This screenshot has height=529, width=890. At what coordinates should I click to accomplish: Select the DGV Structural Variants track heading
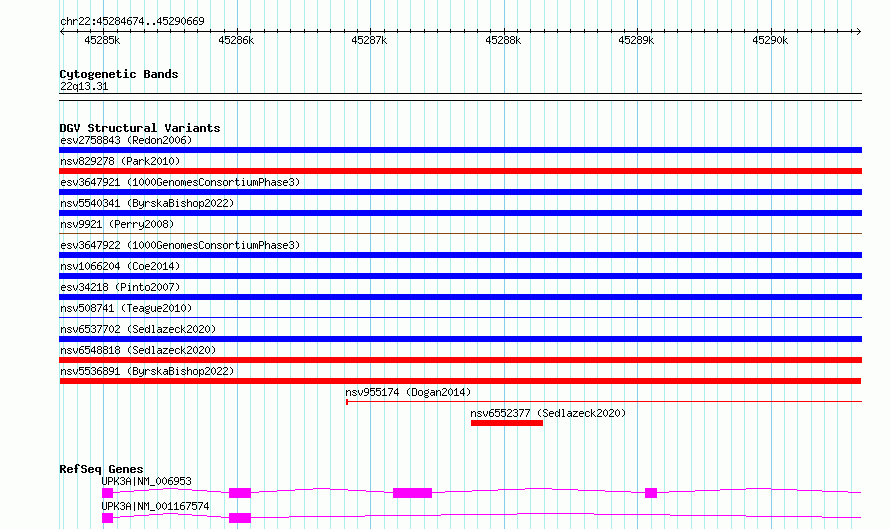[x=140, y=128]
